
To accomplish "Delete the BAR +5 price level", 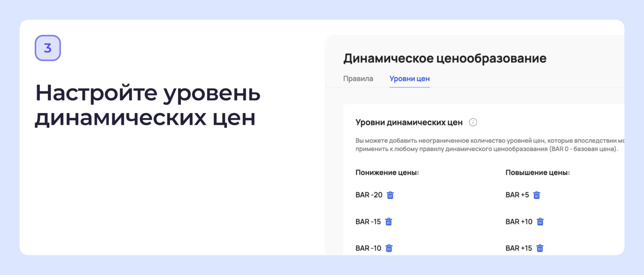I will pyautogui.click(x=537, y=195).
